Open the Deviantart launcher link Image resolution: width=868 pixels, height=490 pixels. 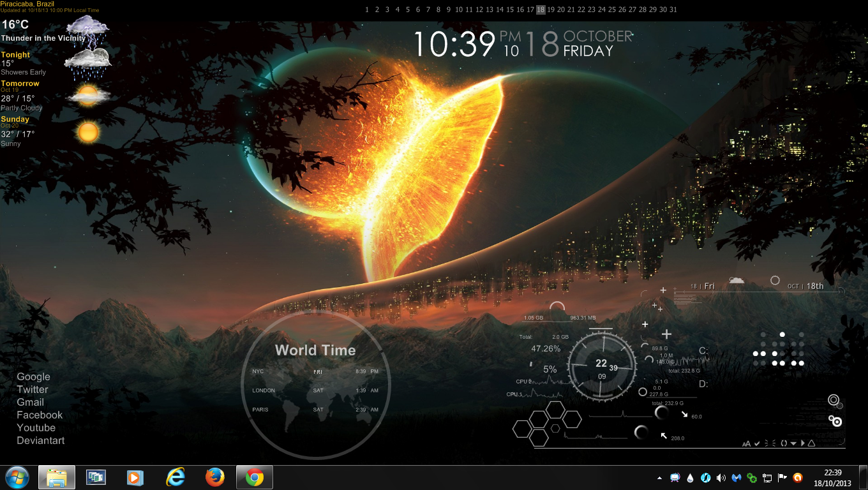point(41,440)
